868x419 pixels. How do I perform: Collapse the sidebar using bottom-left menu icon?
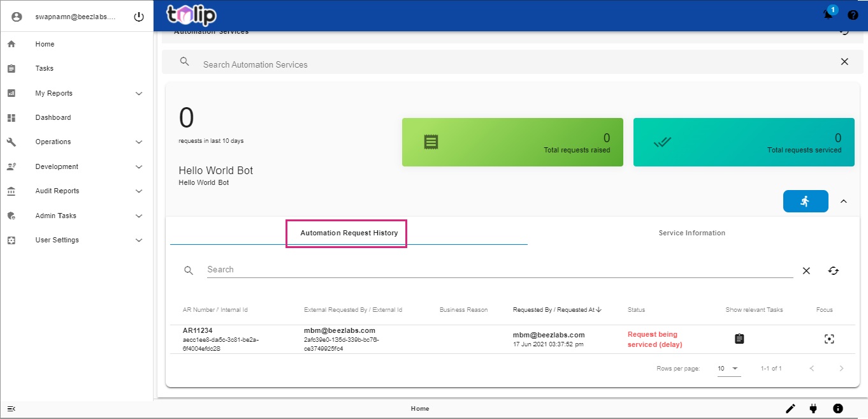[x=11, y=408]
